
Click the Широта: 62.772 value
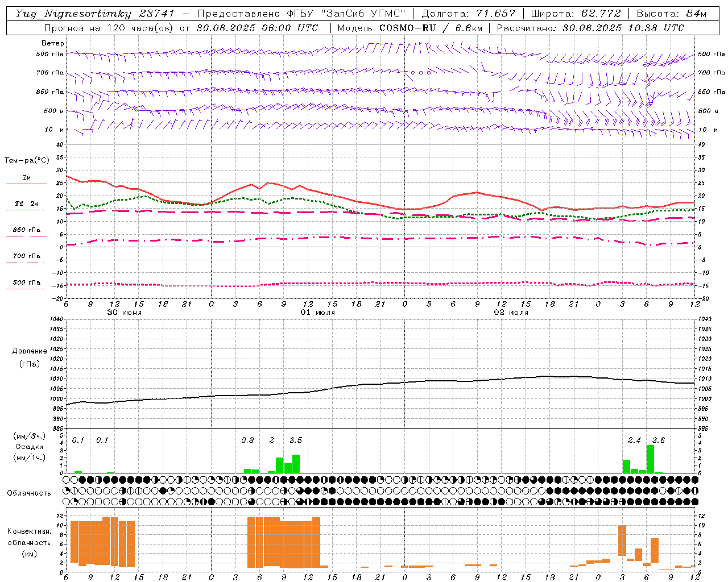point(576,14)
